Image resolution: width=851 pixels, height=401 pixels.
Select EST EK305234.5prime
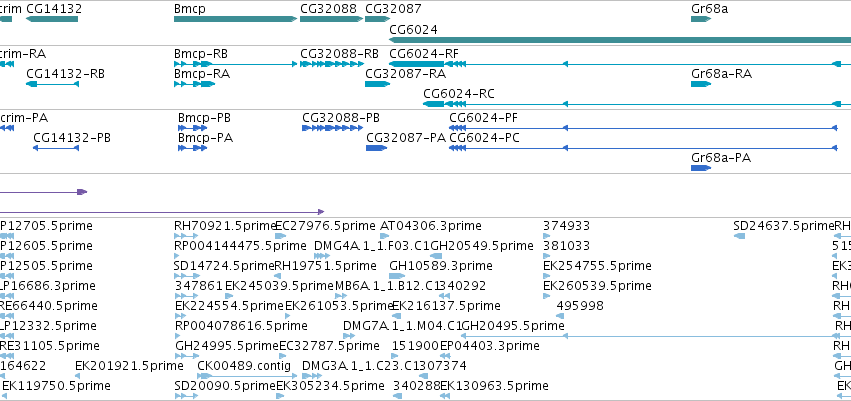(280, 396)
